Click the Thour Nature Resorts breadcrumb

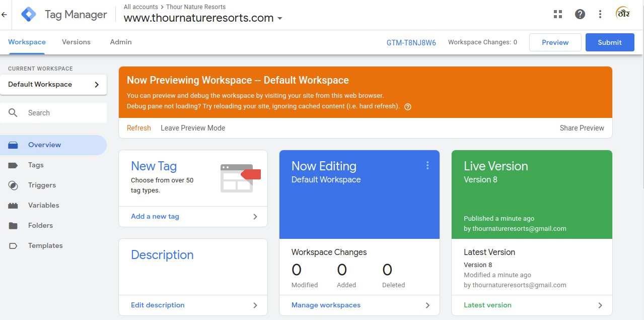196,7
